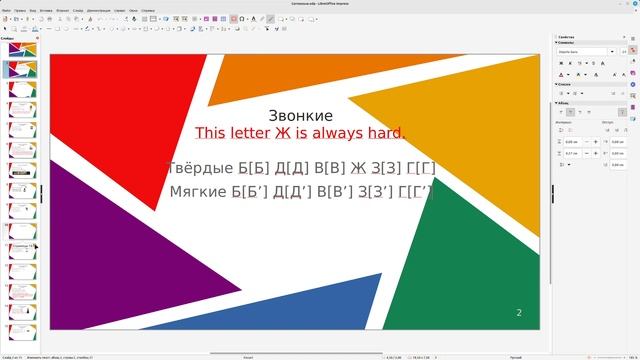Start slideshow from current slide icon

point(184,19)
